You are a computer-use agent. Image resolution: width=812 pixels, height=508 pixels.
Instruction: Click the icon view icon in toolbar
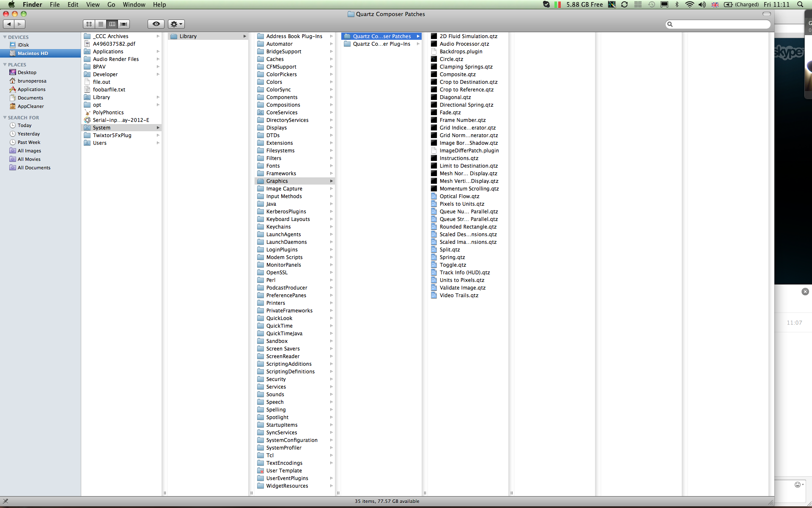(x=88, y=24)
